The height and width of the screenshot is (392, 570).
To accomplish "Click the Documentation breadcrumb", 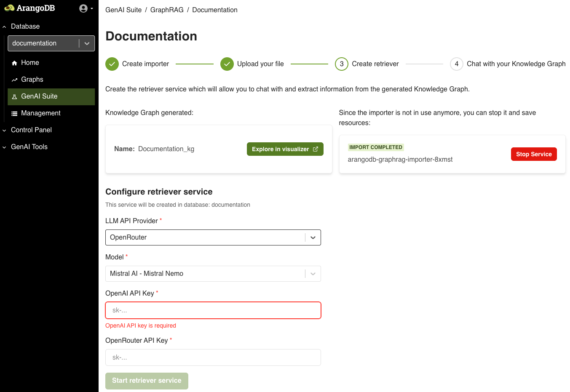I will (215, 10).
